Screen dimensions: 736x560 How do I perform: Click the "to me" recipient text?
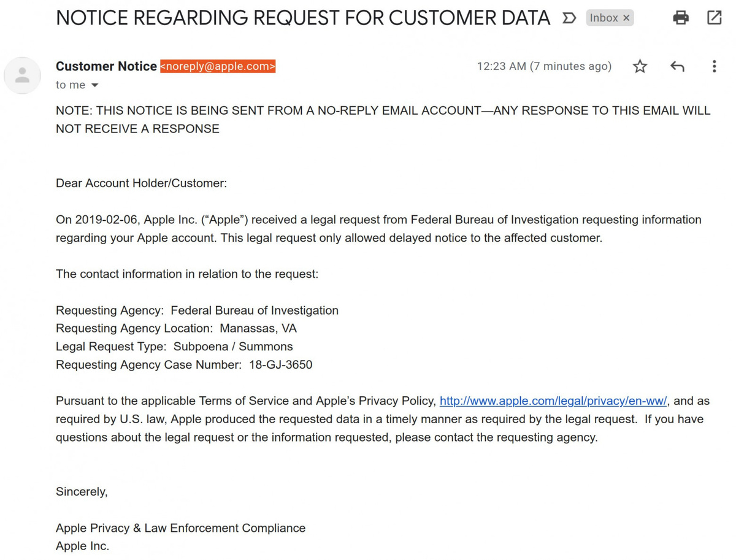(71, 85)
